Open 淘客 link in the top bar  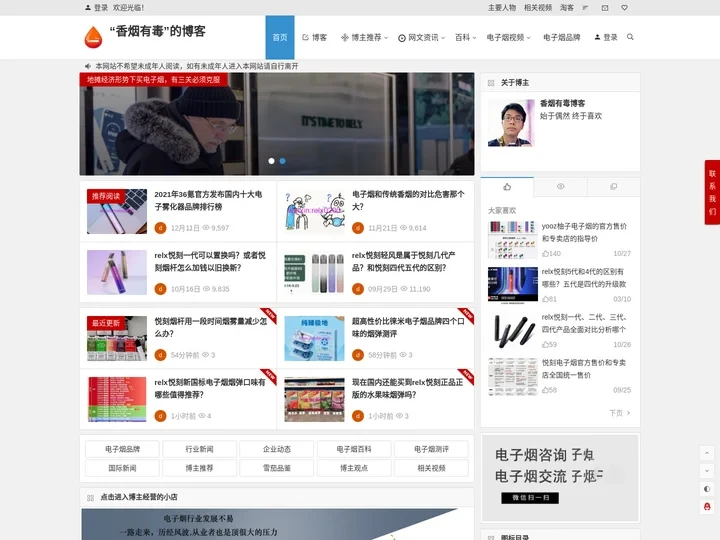567,8
